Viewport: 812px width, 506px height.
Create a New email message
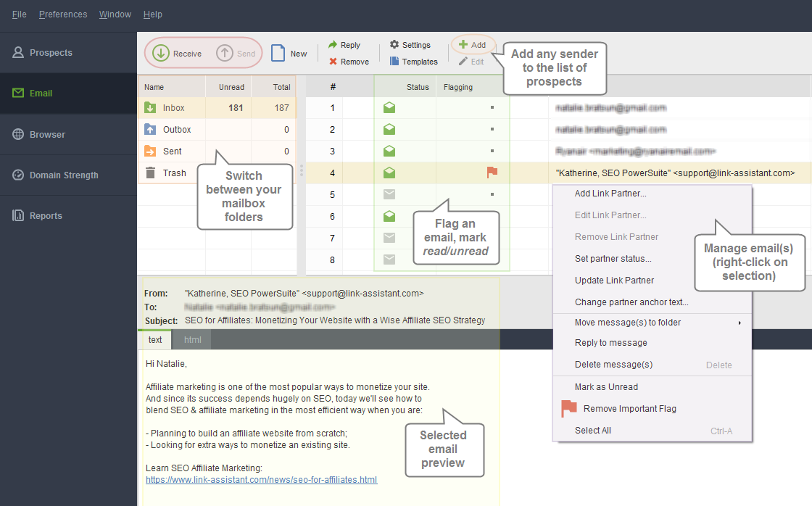(x=289, y=54)
